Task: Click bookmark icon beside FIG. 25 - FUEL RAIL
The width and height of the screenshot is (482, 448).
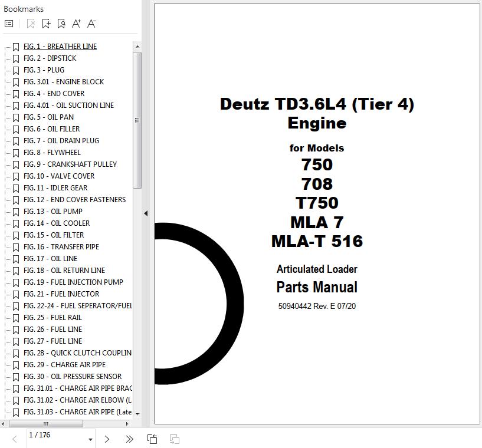Action: click(16, 318)
